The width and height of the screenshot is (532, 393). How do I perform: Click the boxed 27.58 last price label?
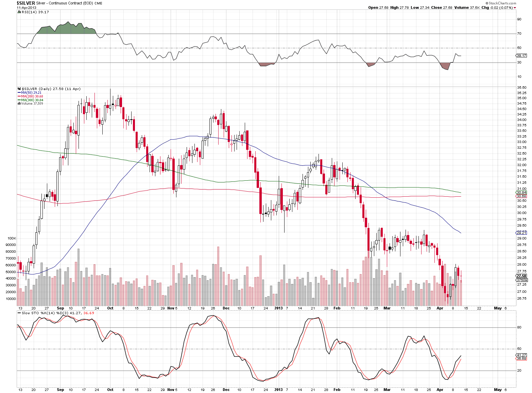(x=521, y=276)
